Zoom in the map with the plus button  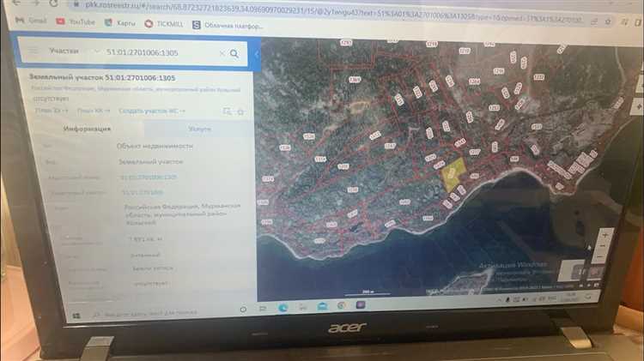point(604,234)
